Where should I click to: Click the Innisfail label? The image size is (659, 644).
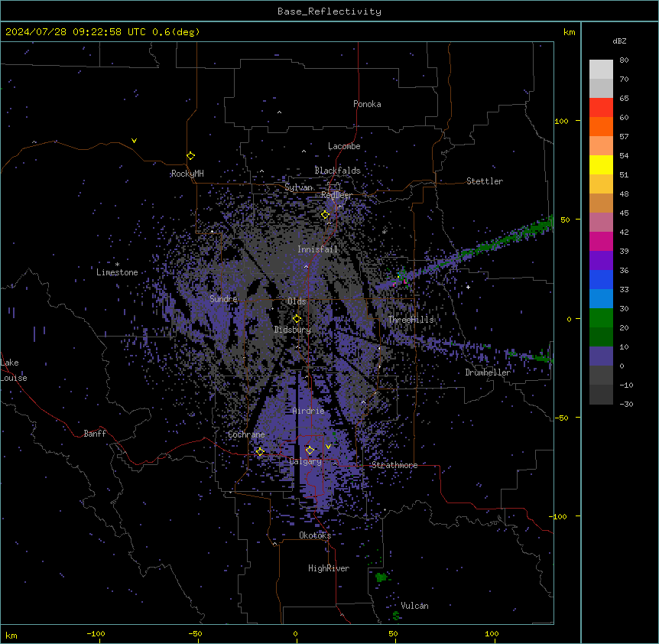[317, 249]
